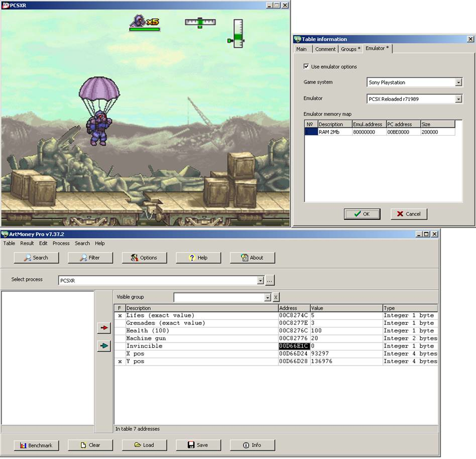Switch to the Comment tab
The width and height of the screenshot is (476, 459).
(x=325, y=49)
